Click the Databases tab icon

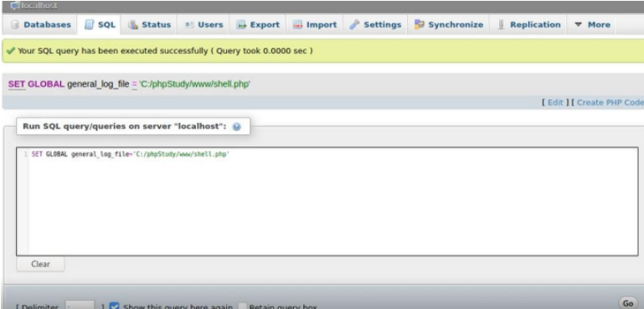point(15,25)
